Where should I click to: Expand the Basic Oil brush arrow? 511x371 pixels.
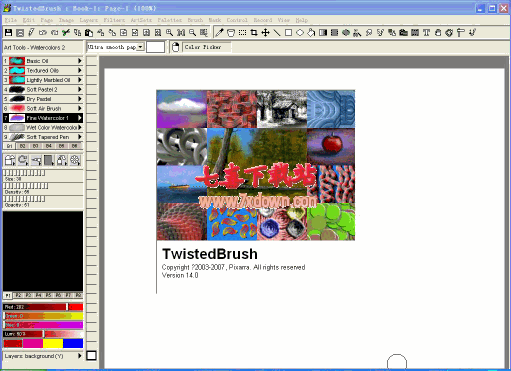[x=80, y=61]
